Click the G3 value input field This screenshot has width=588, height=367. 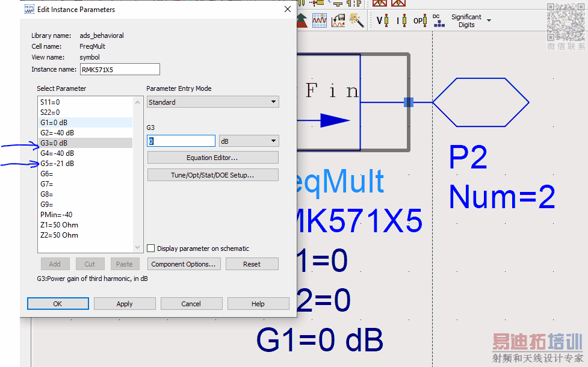point(181,141)
